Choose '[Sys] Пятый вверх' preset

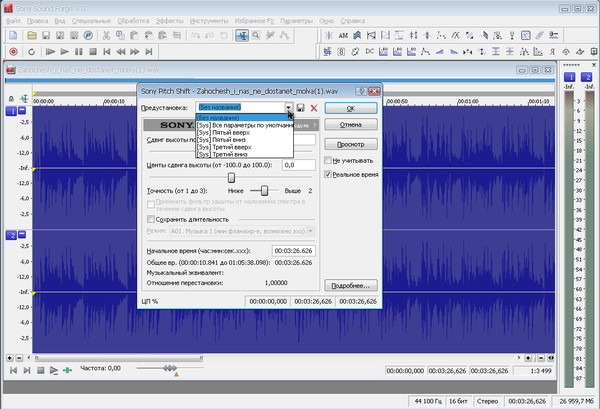pyautogui.click(x=245, y=132)
